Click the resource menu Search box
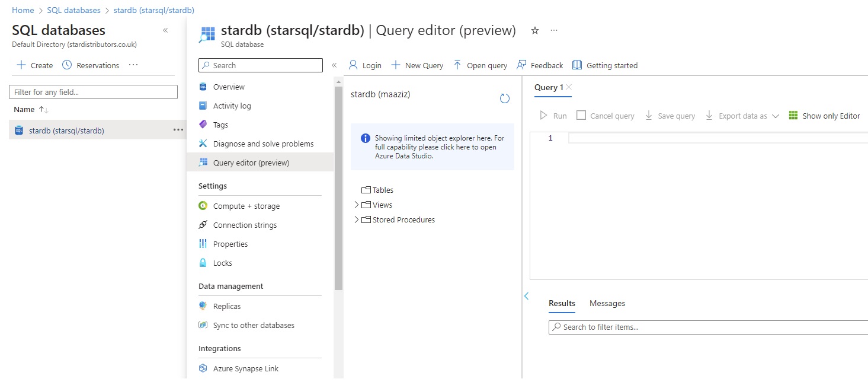The image size is (868, 382). click(x=261, y=65)
